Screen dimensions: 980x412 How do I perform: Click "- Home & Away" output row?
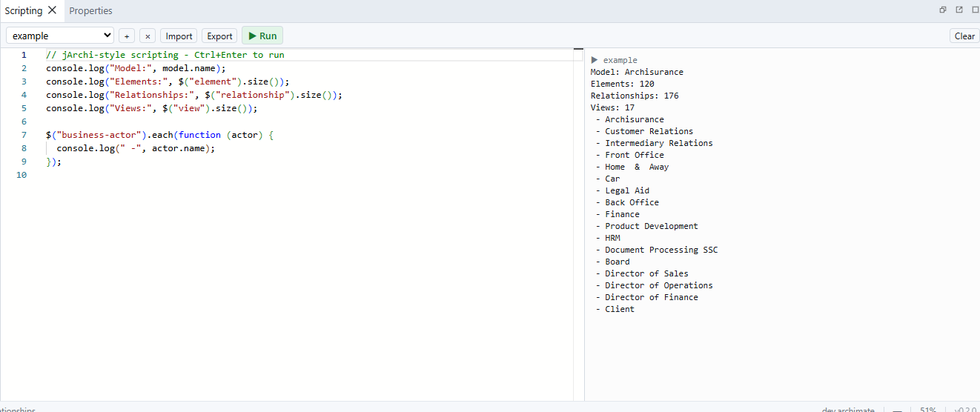coord(632,167)
